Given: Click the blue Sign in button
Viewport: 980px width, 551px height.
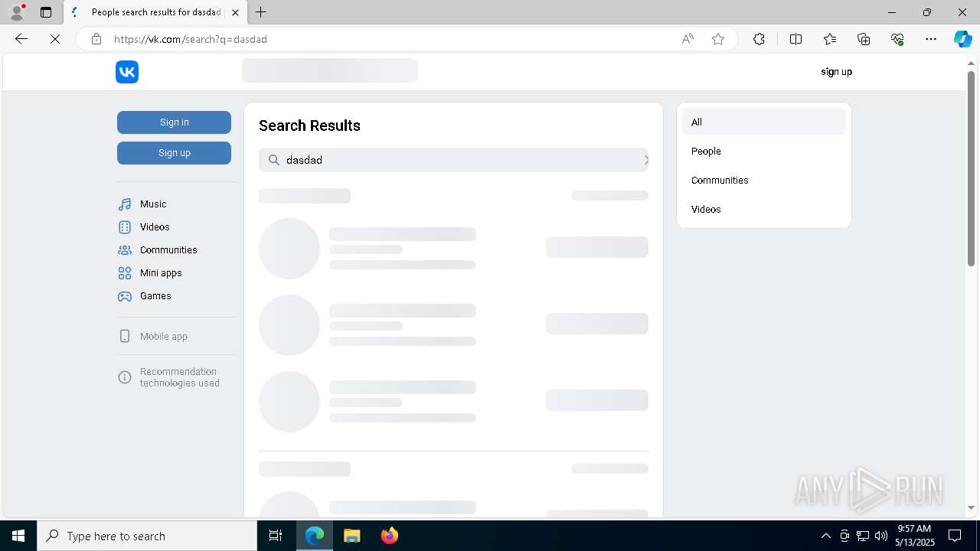Looking at the screenshot, I should (174, 122).
